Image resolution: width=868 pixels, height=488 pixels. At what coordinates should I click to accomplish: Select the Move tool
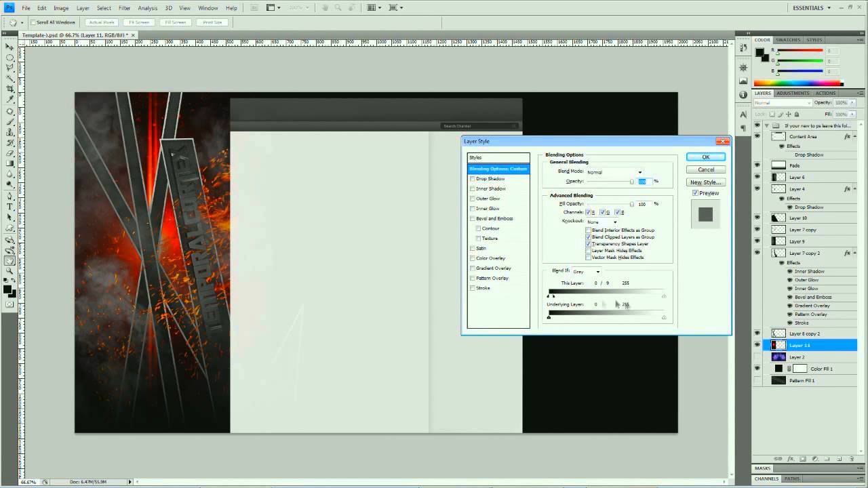coord(10,47)
